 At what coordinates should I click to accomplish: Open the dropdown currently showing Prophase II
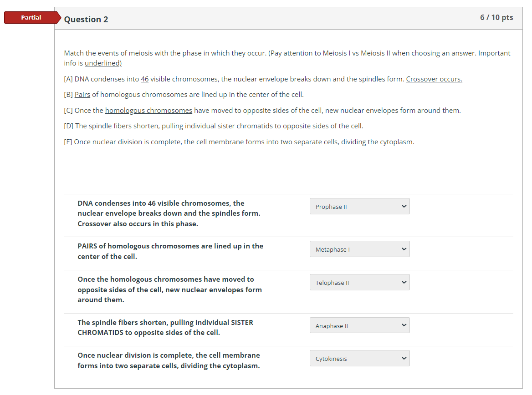[359, 206]
